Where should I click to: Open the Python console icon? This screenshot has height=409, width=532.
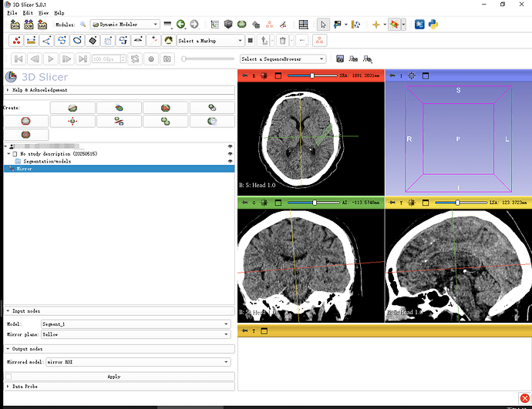(433, 25)
